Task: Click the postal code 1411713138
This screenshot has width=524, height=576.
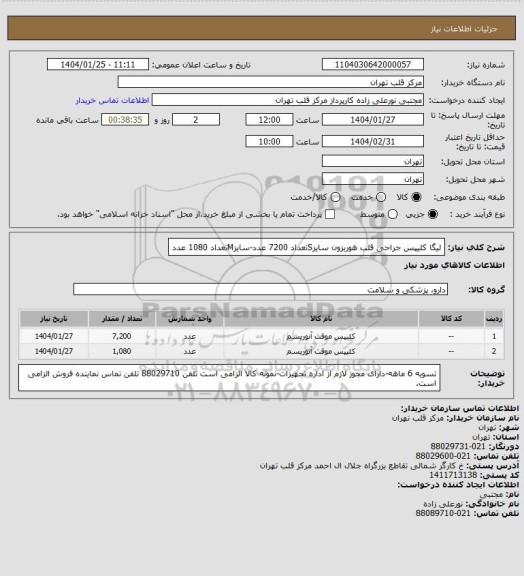Action: (453, 475)
